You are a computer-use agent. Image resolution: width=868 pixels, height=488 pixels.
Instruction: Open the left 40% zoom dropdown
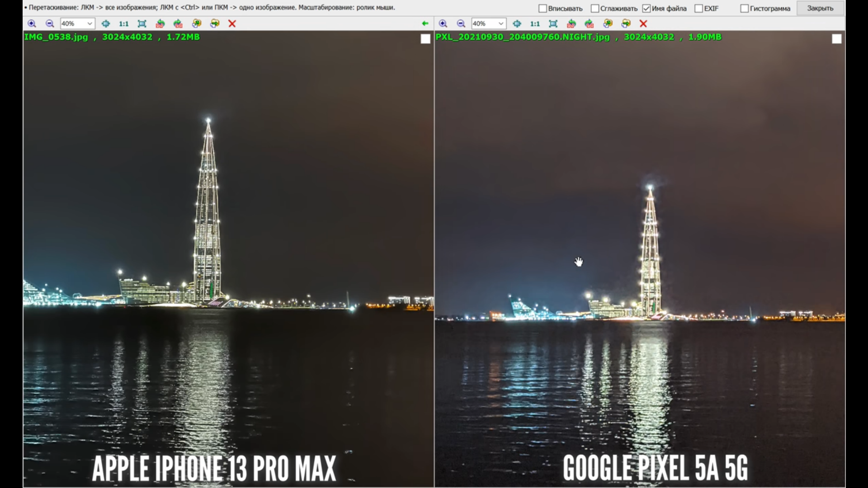click(90, 23)
